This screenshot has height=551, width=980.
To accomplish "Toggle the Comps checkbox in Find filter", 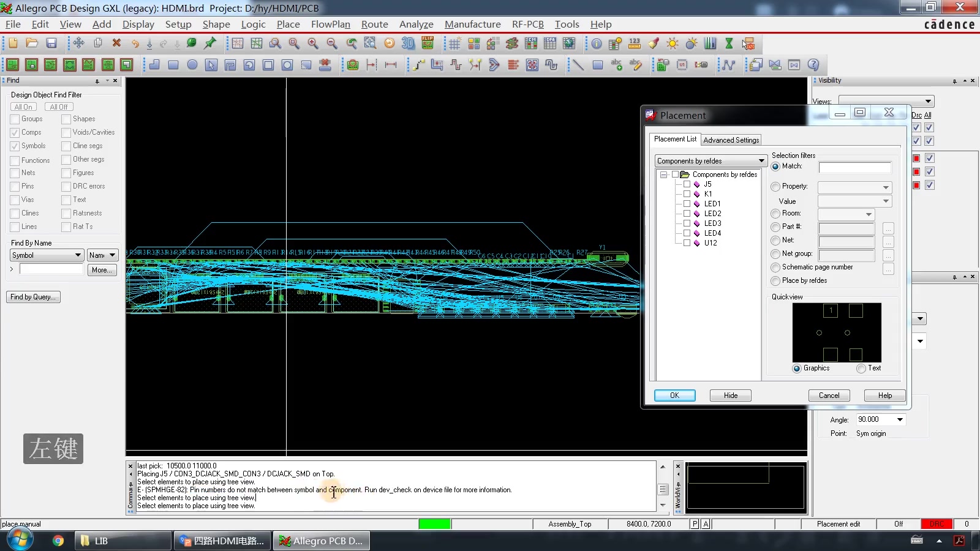I will [x=15, y=133].
